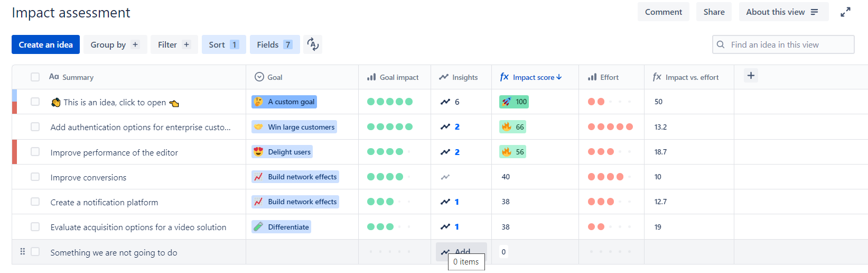
Task: Click the rocket Impact score 100 badge
Action: [514, 102]
